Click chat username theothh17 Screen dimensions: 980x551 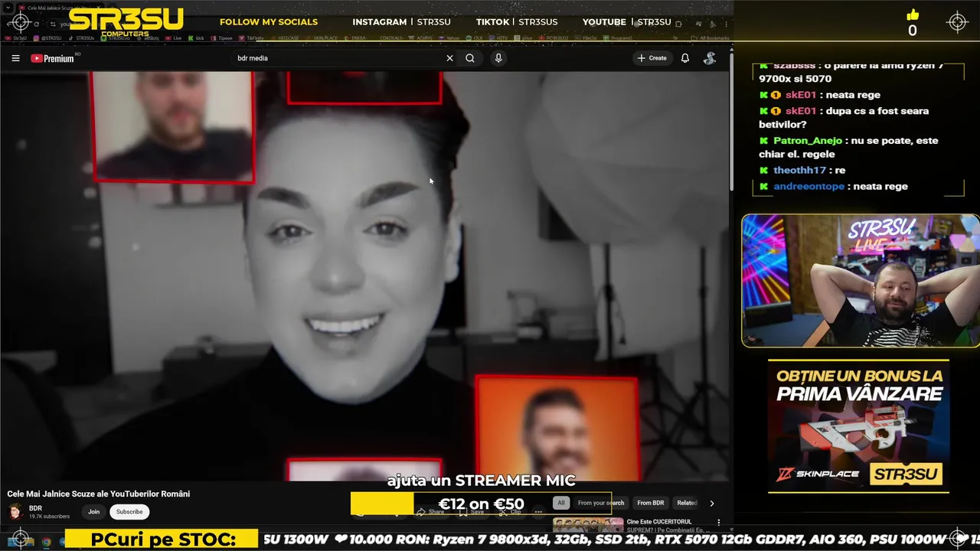click(799, 170)
